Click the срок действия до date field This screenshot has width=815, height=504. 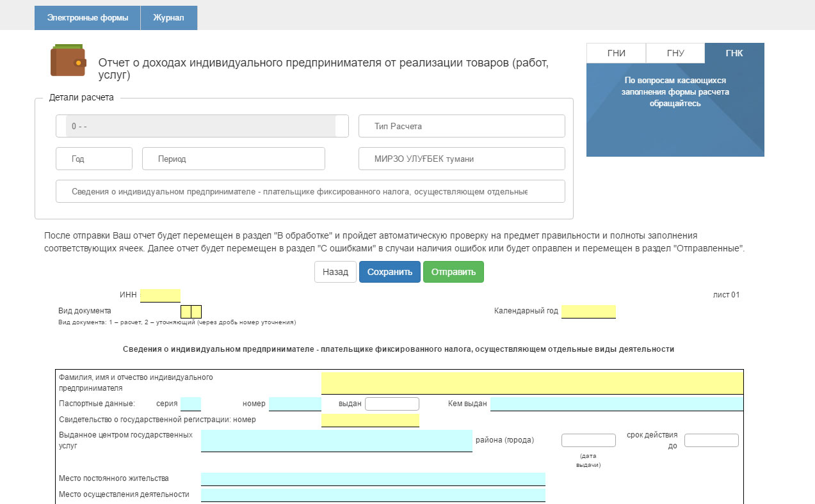point(711,440)
